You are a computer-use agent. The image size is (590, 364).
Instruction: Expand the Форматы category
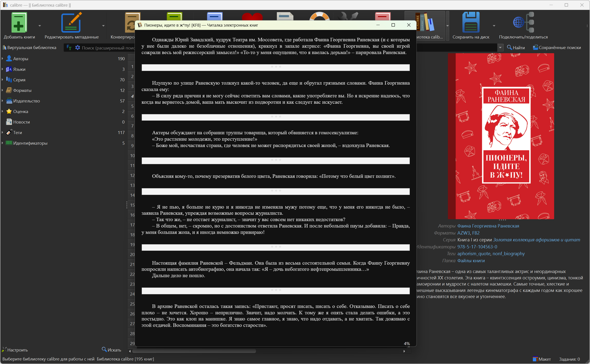[2, 90]
